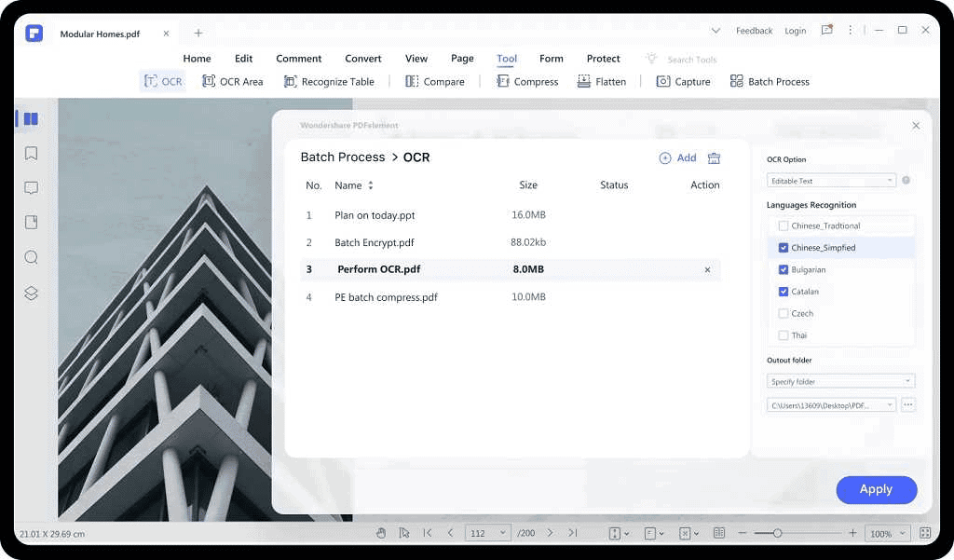Open the Compare tool
The width and height of the screenshot is (954, 560).
(x=435, y=81)
